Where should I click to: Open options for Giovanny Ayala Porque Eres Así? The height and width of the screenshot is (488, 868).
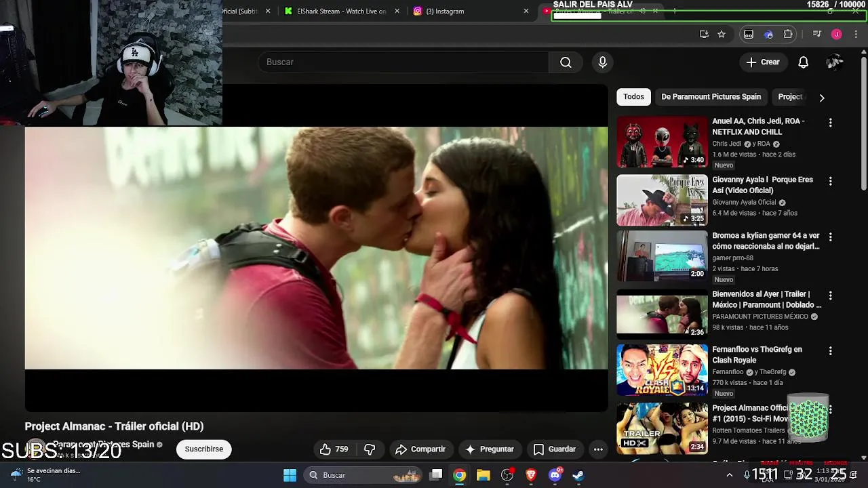click(x=830, y=182)
